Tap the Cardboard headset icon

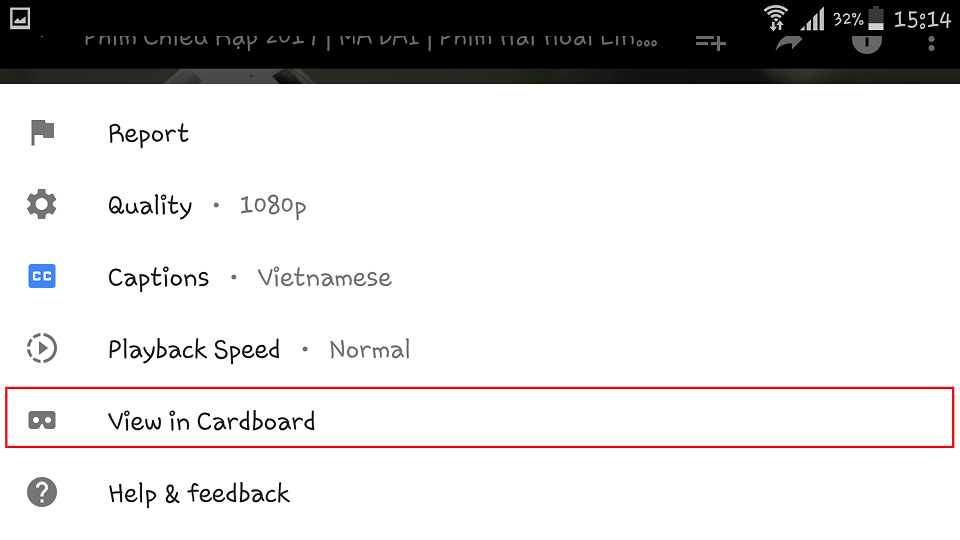pos(42,421)
